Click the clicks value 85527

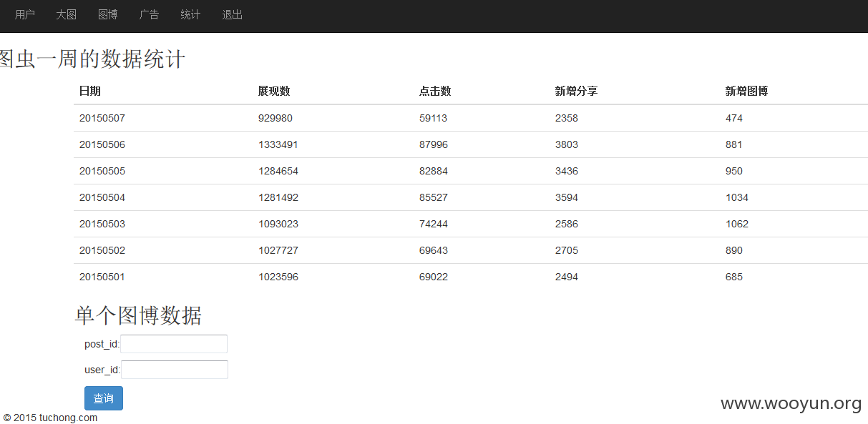point(434,197)
